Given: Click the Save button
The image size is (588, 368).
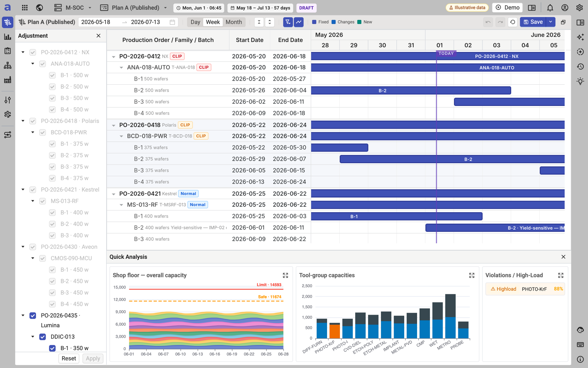Looking at the screenshot, I should [533, 22].
